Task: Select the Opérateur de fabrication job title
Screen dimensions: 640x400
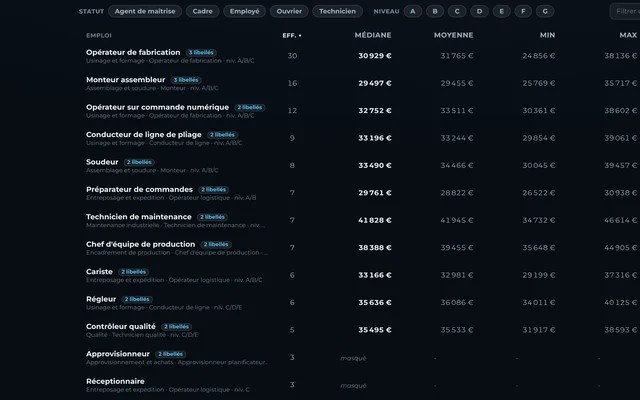Action: pyautogui.click(x=133, y=52)
